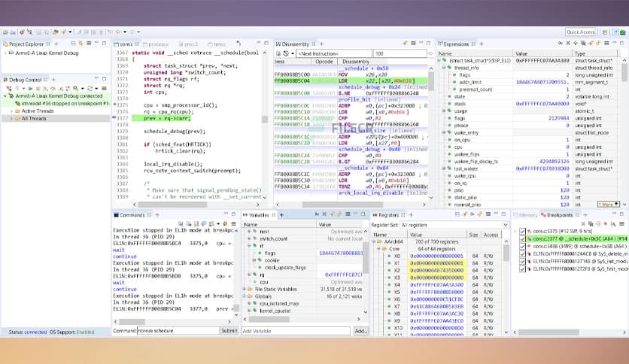Click the Quick Access search box
Screen dimensions: 629x364
click(581, 32)
